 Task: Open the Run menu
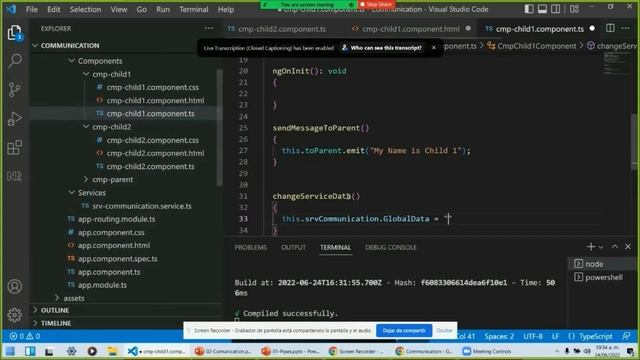163,9
